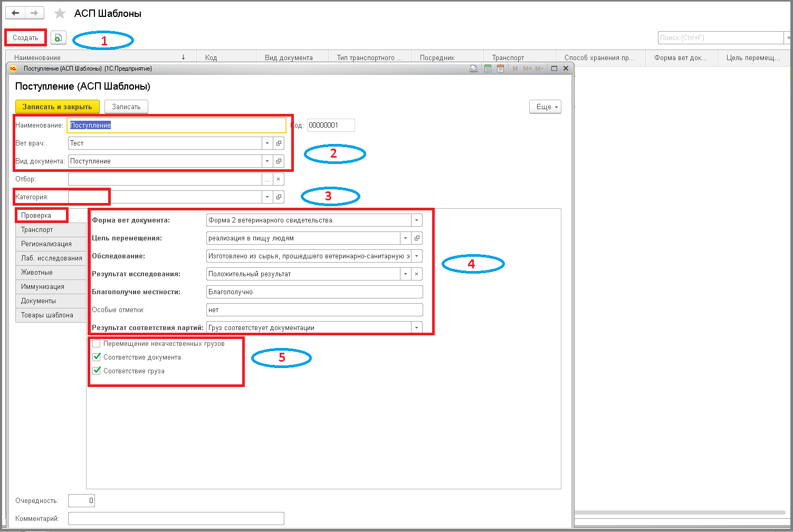793x532 pixels.
Task: Go back with the left arrow button
Action: 15,13
